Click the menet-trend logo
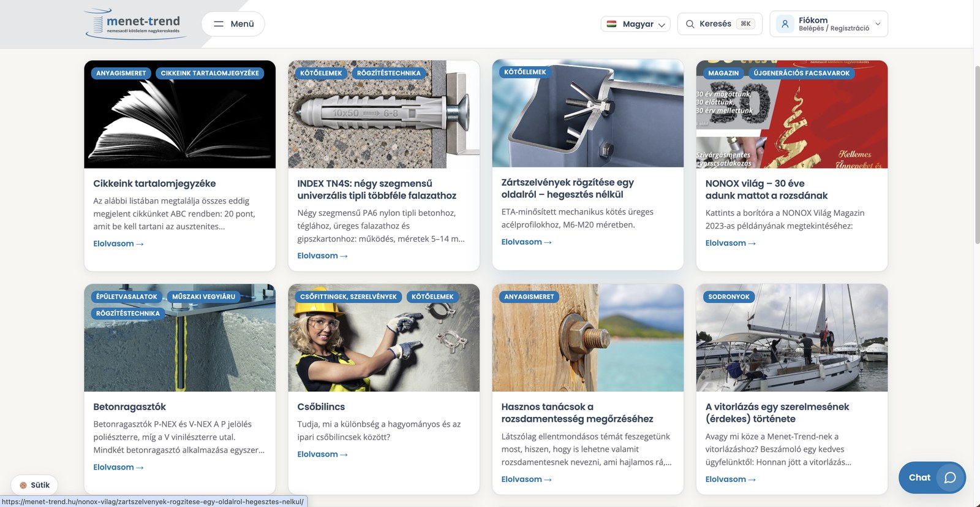Screen dimensions: 980x507 point(136,23)
